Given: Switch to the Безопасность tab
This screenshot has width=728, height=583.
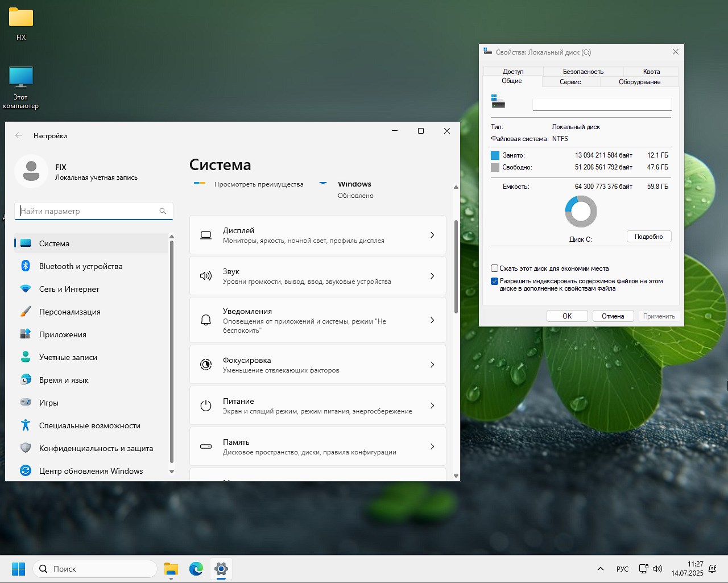Looking at the screenshot, I should click(583, 72).
